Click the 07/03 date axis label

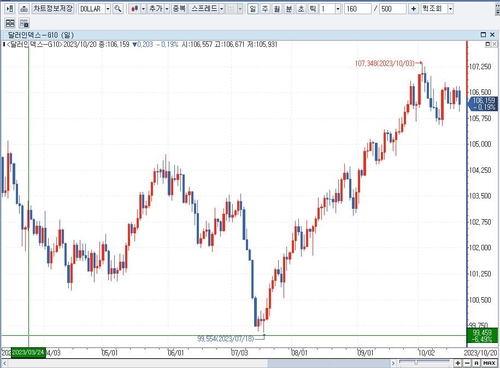pyautogui.click(x=239, y=353)
